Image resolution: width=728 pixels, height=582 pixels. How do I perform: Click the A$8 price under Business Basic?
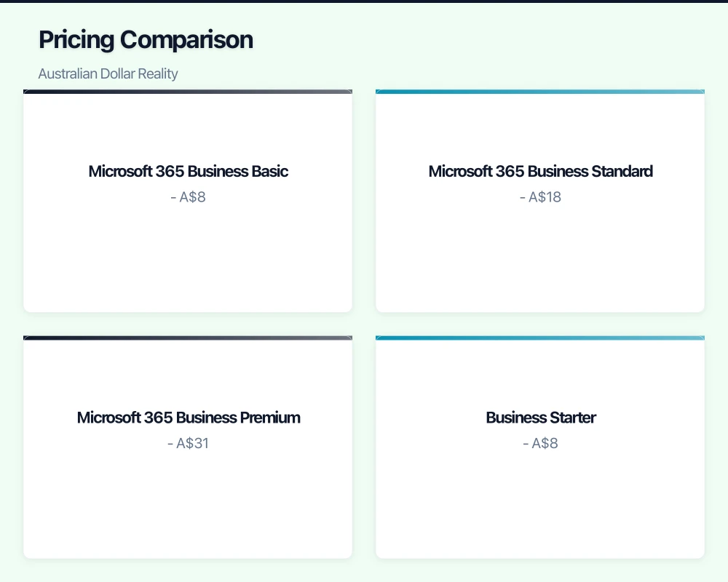tap(188, 197)
